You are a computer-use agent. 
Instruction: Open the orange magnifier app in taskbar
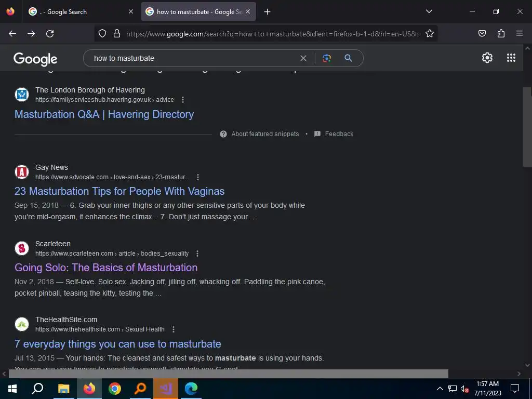(140, 389)
